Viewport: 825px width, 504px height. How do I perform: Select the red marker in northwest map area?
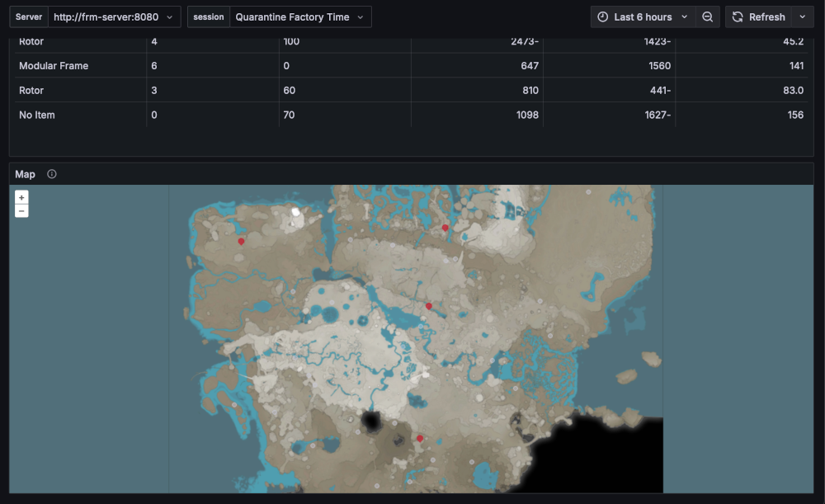pyautogui.click(x=241, y=242)
